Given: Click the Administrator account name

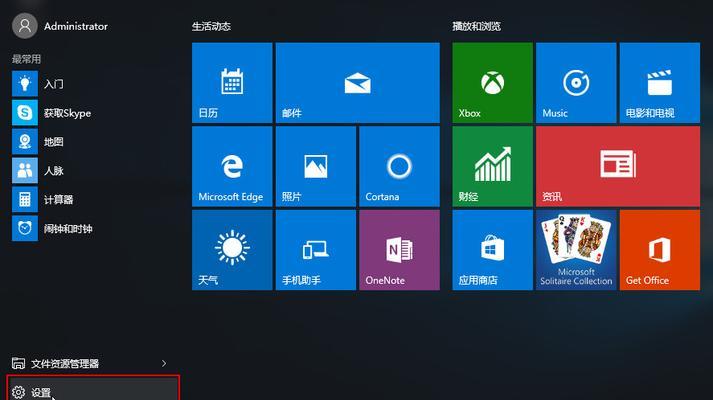Looking at the screenshot, I should pyautogui.click(x=76, y=26).
